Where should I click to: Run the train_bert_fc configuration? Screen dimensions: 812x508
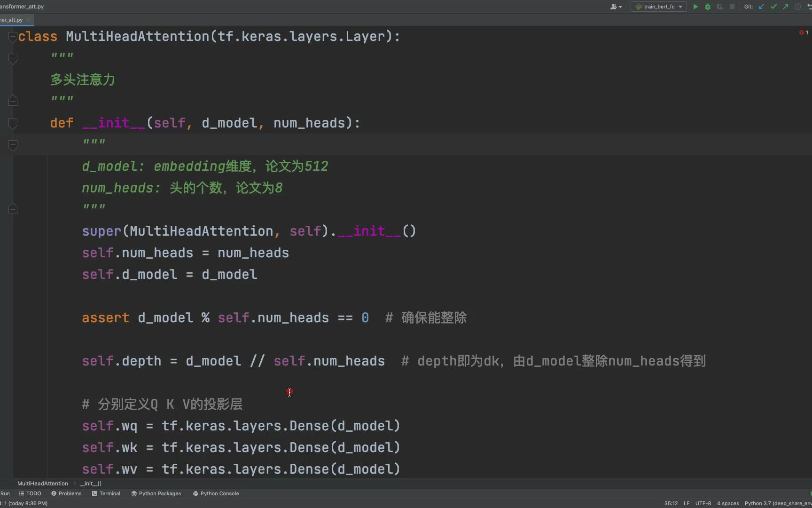tap(695, 7)
